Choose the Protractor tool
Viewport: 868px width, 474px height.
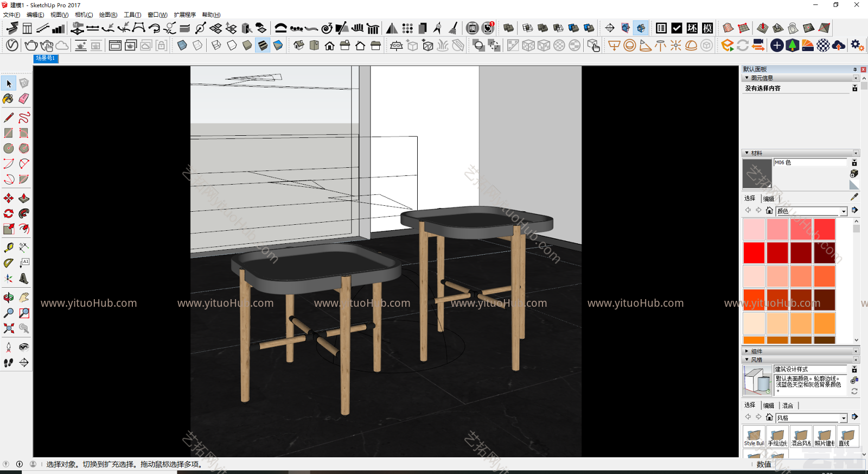[x=9, y=263]
